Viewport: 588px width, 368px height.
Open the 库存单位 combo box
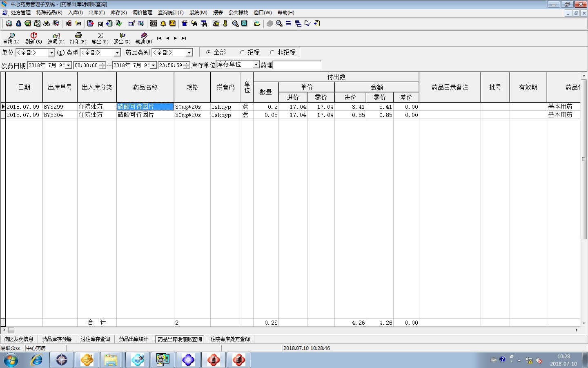click(x=256, y=65)
